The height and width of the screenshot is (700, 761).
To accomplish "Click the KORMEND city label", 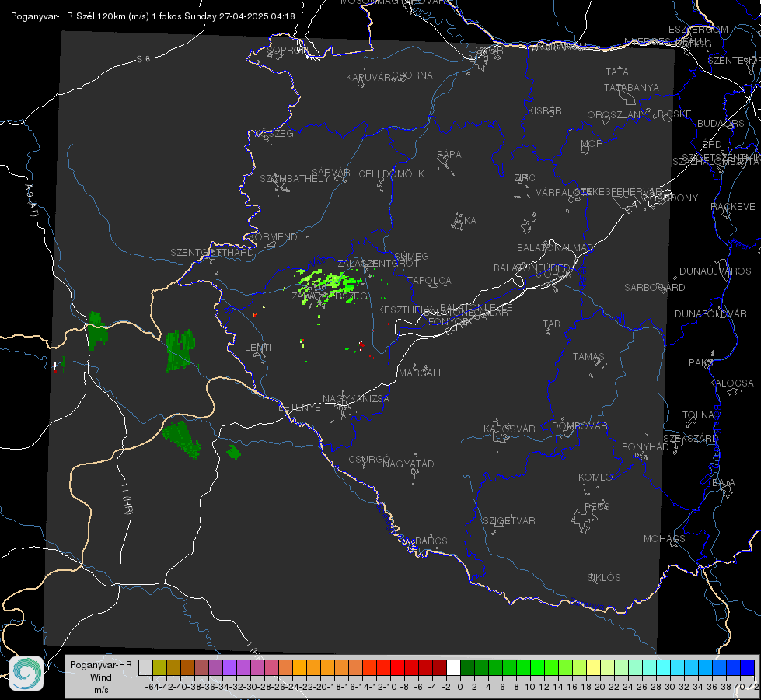I will tap(272, 236).
